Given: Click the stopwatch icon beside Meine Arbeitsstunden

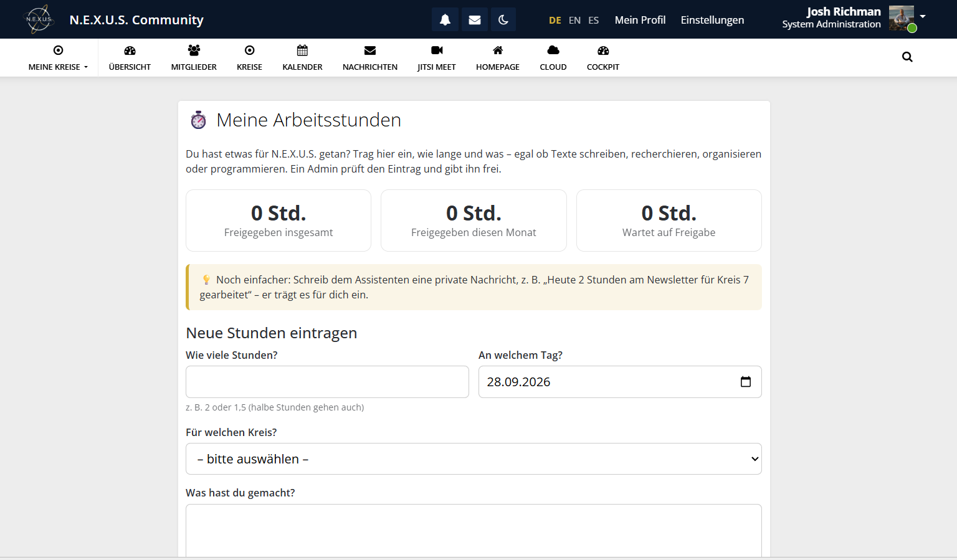Looking at the screenshot, I should pos(198,120).
